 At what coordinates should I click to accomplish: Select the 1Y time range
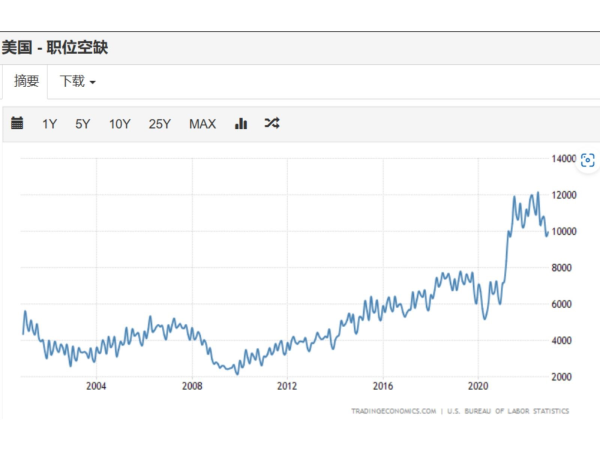coord(49,124)
